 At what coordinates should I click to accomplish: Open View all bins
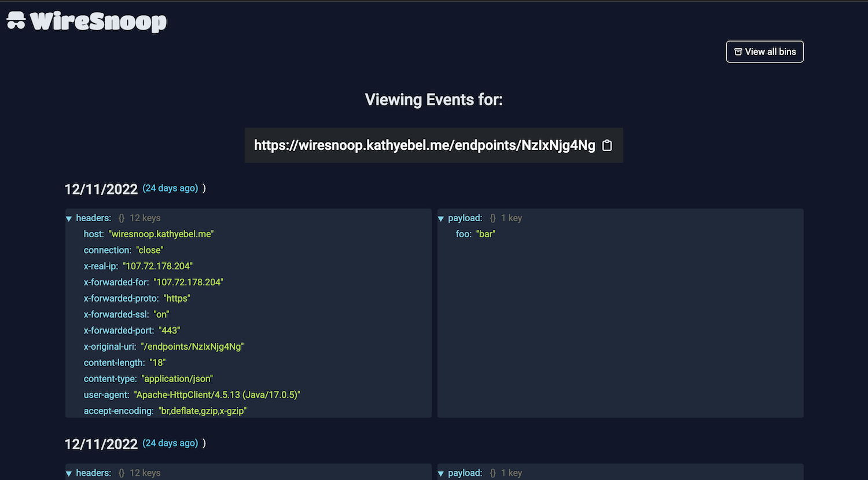(x=764, y=52)
